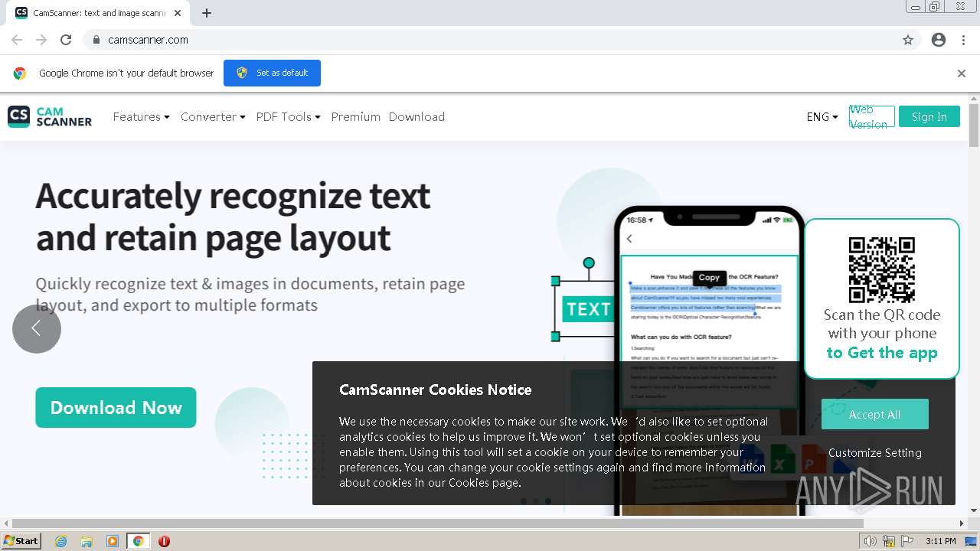Expand the Features dropdown menu
Screen dimensions: 980x551
point(142,117)
